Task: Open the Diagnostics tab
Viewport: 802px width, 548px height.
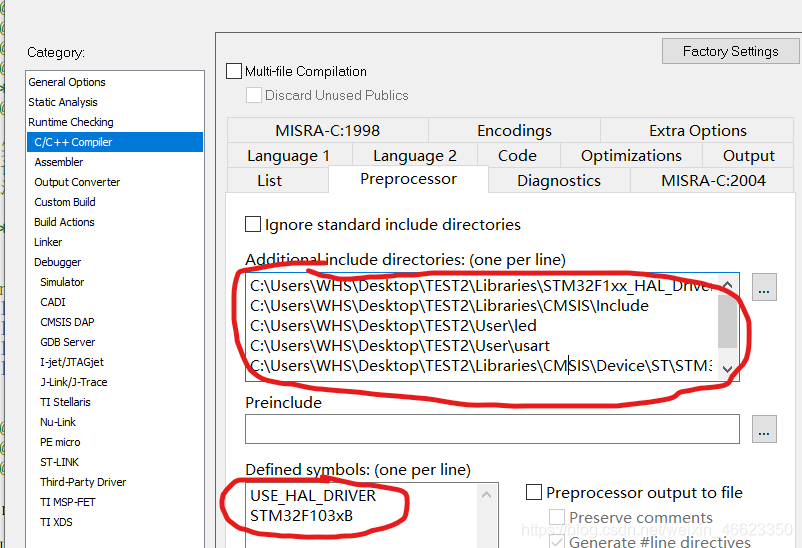Action: point(559,181)
